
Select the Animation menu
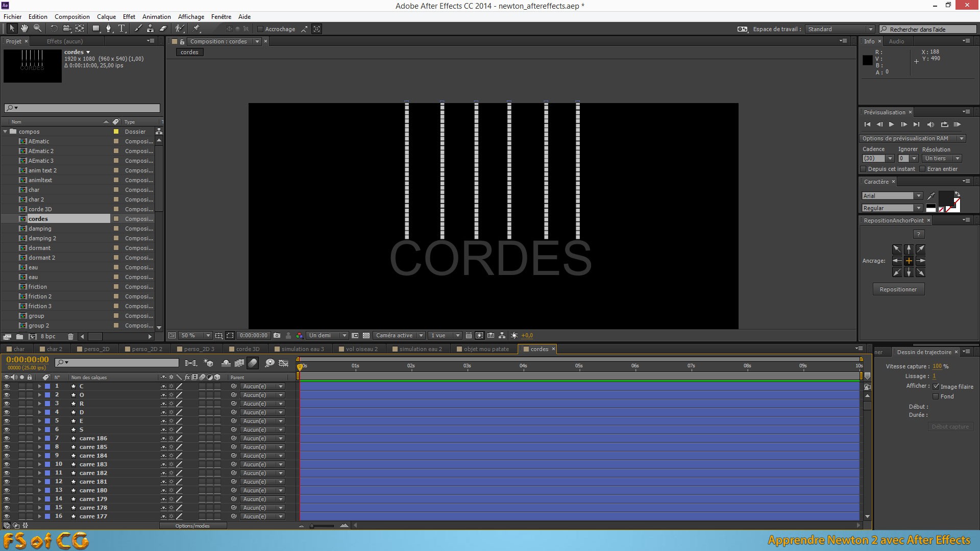(156, 17)
